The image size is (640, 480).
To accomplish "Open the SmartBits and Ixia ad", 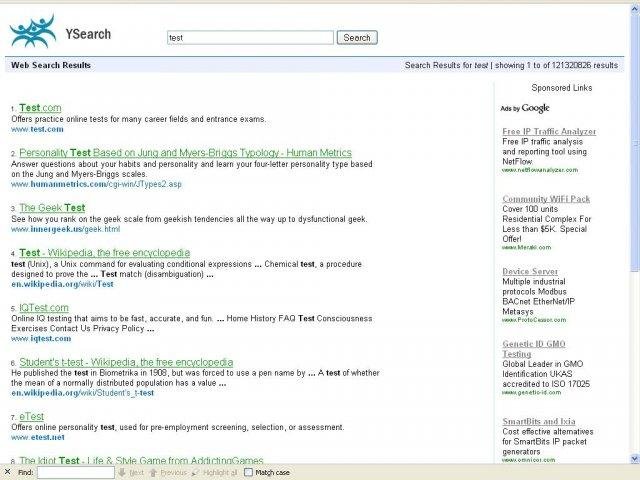I will [x=539, y=421].
